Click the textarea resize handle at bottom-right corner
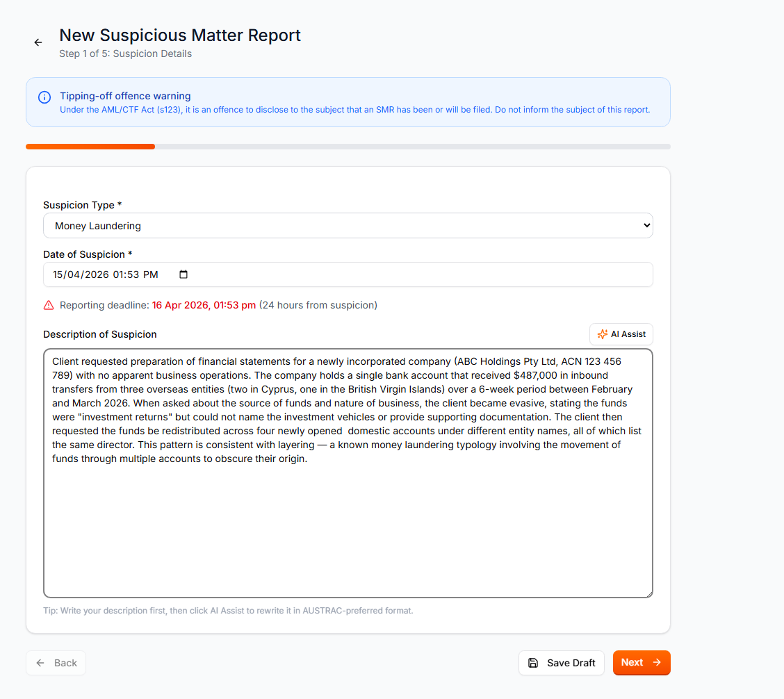Viewport: 784px width, 699px height. tap(649, 593)
